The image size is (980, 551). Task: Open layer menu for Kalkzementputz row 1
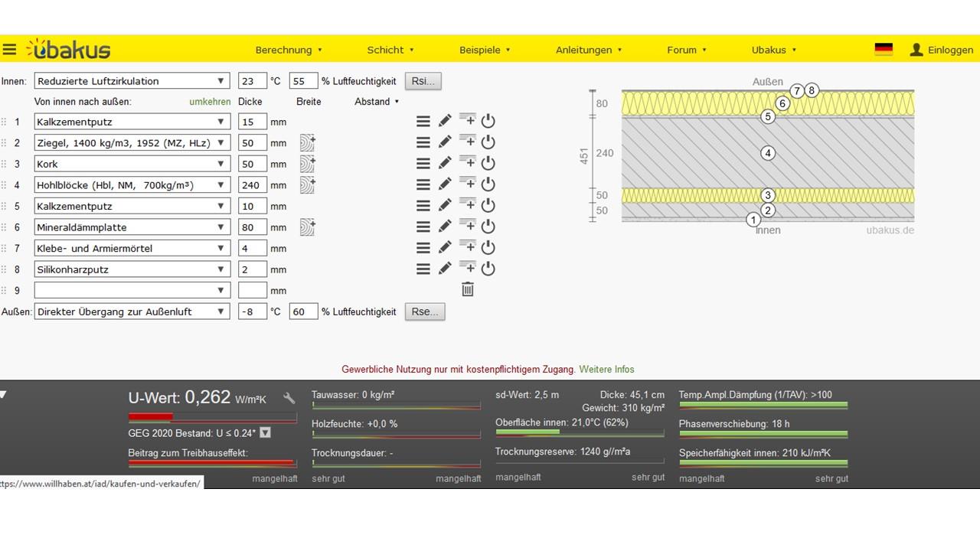click(x=423, y=121)
